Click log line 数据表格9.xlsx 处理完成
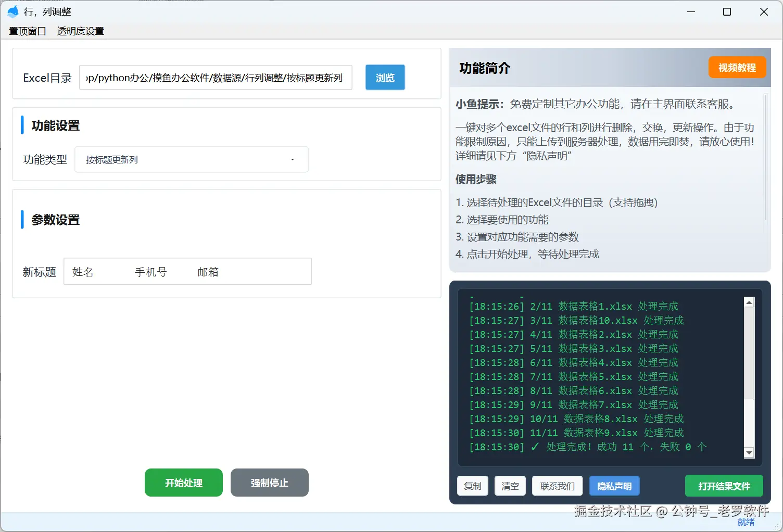This screenshot has width=783, height=532. pyautogui.click(x=576, y=433)
